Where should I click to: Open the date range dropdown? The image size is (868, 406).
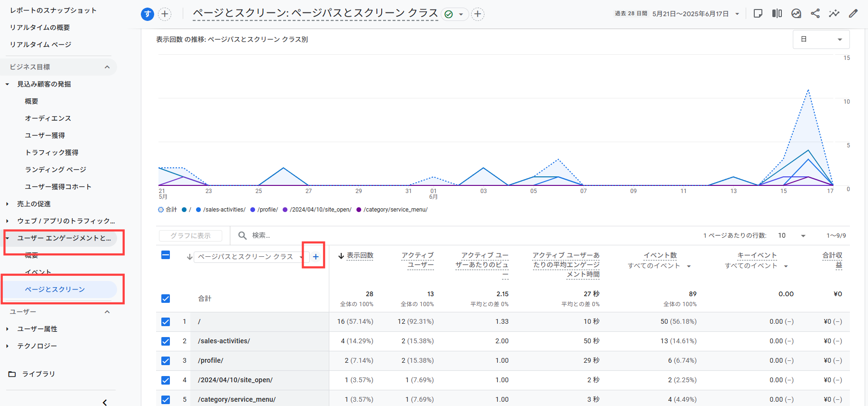(737, 14)
